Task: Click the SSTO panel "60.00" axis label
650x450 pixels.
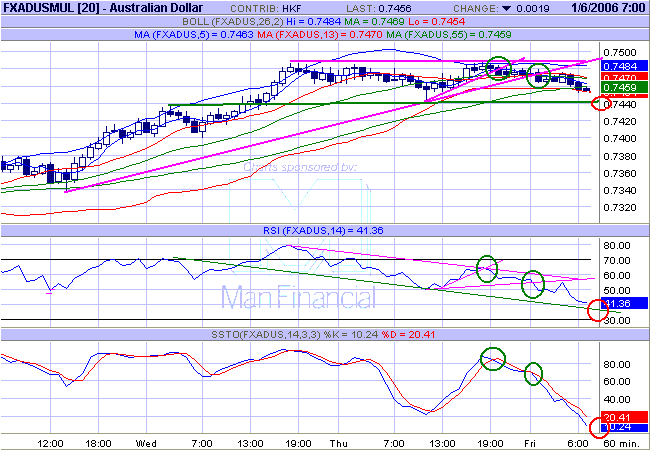Action: point(616,382)
